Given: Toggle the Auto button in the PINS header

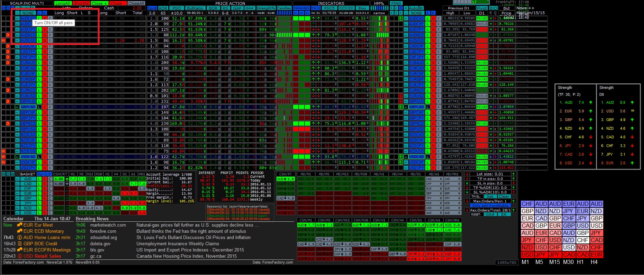Looking at the screenshot, I should point(413,8).
